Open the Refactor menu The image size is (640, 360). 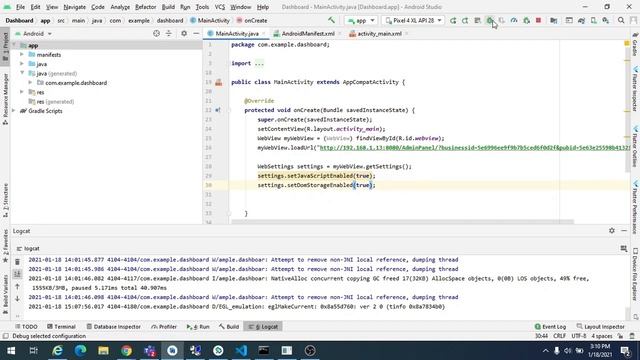coord(145,7)
